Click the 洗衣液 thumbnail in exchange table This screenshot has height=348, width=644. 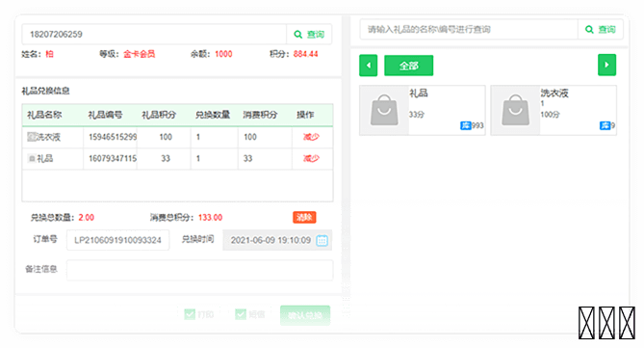pyautogui.click(x=32, y=137)
